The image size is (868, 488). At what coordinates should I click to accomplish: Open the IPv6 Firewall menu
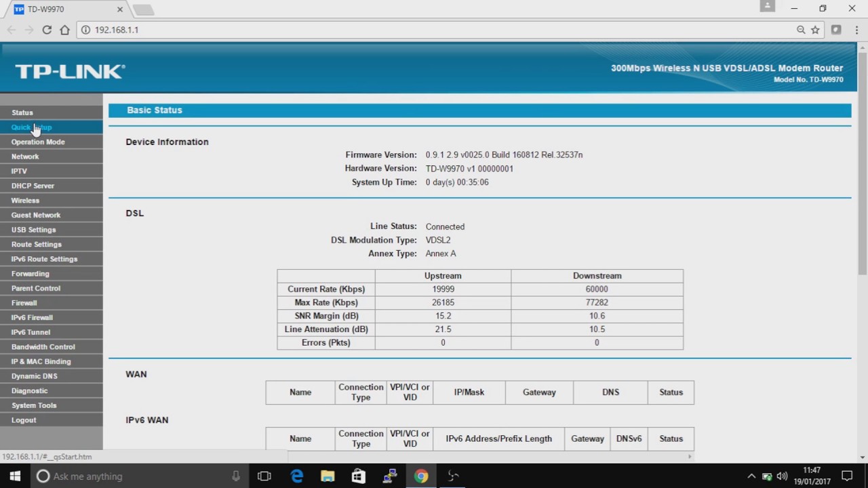(x=52, y=317)
